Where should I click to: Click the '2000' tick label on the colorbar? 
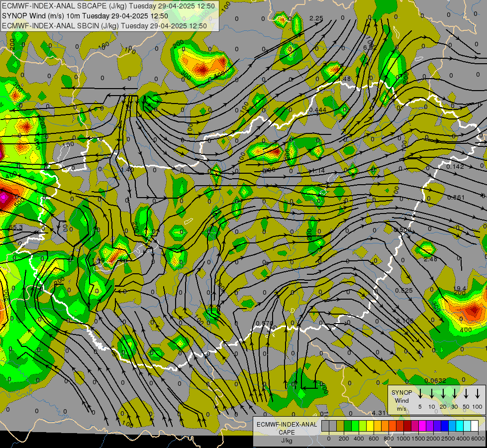433,439
